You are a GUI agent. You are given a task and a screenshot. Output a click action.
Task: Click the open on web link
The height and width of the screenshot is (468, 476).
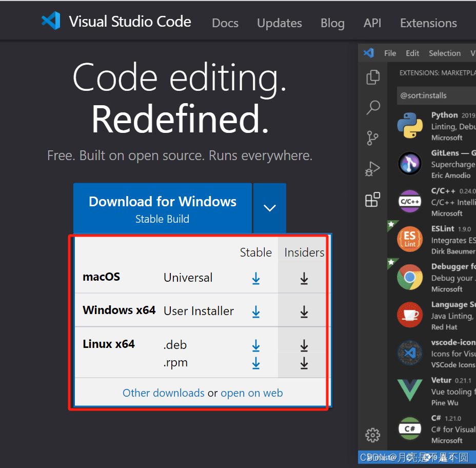[252, 393]
